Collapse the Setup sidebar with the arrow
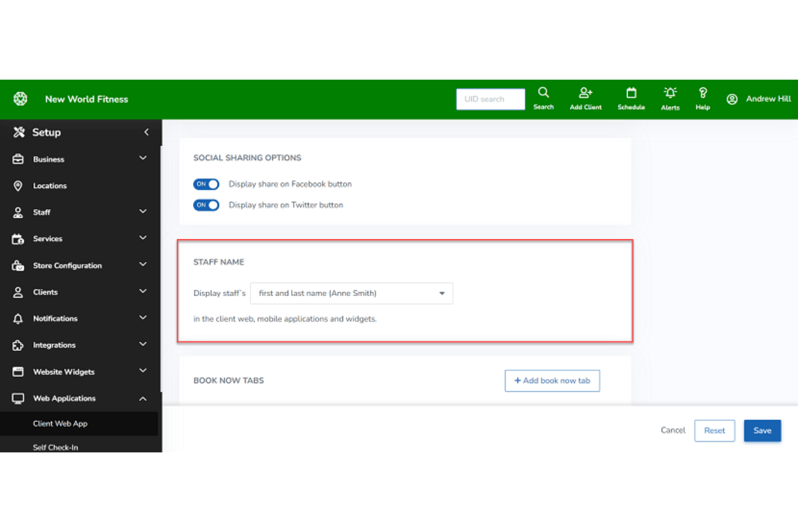 [146, 132]
